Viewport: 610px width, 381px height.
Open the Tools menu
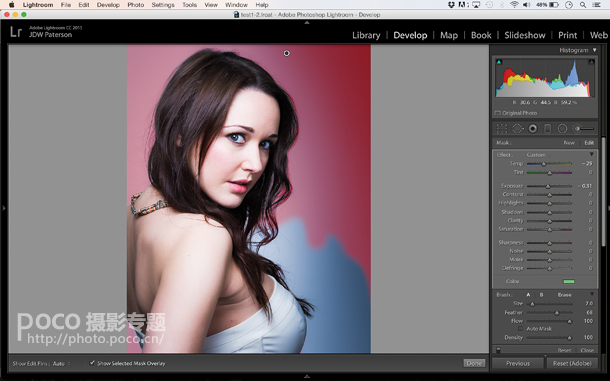click(189, 5)
